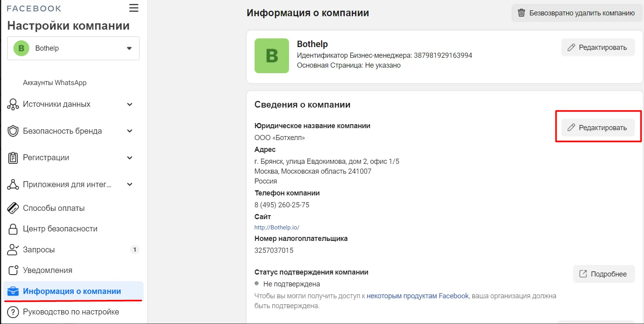This screenshot has width=644, height=324.
Task: Click the text ООО «Ботхелп»
Action: (x=280, y=138)
